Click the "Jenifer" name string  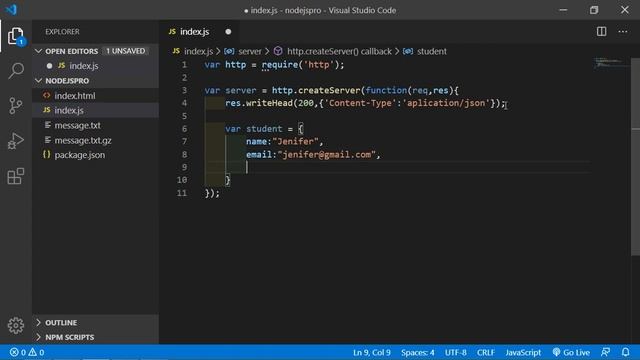pyautogui.click(x=295, y=142)
